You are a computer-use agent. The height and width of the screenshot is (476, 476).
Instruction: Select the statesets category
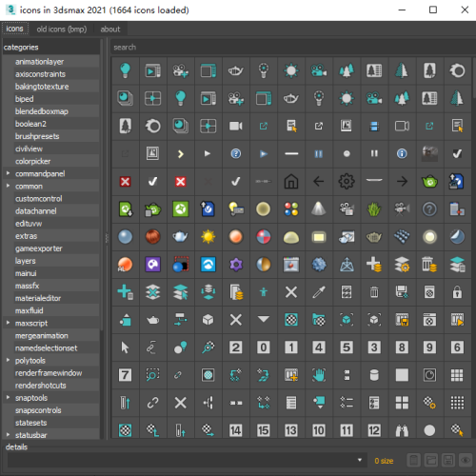click(31, 423)
